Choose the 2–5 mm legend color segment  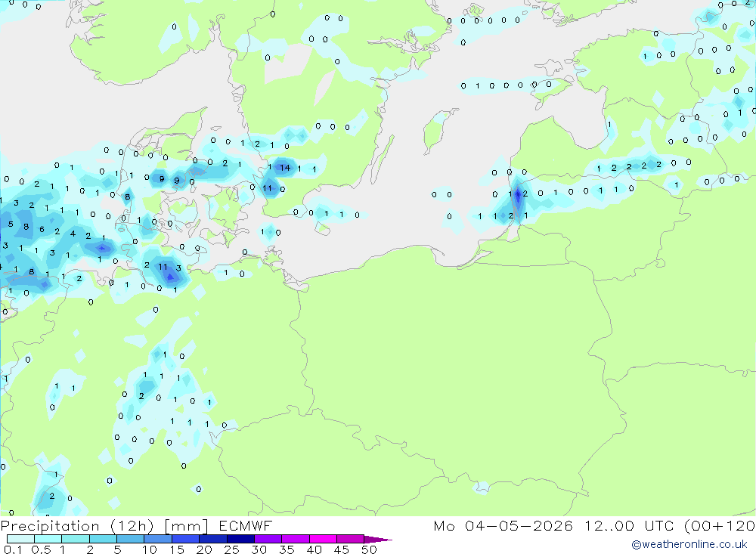tap(103, 539)
